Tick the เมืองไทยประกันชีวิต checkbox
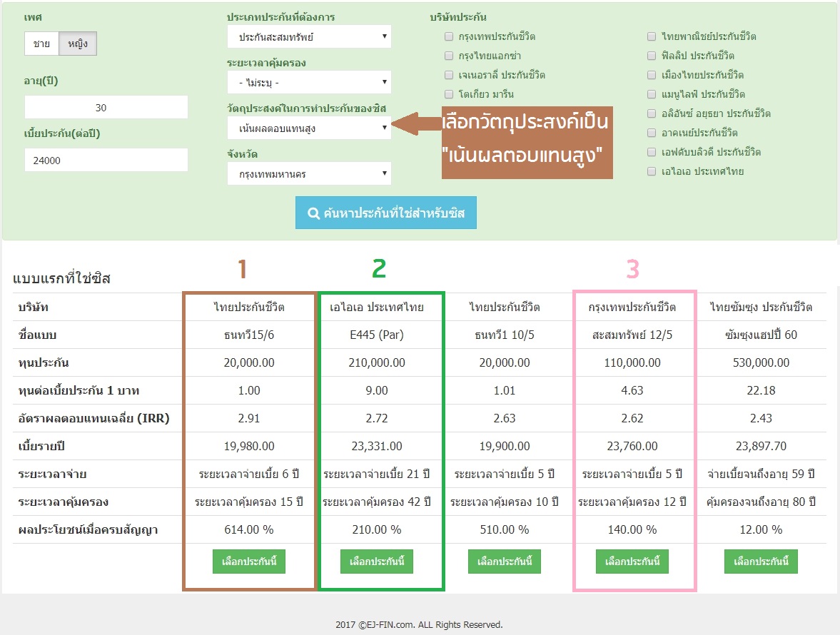840x635 pixels. [x=652, y=75]
